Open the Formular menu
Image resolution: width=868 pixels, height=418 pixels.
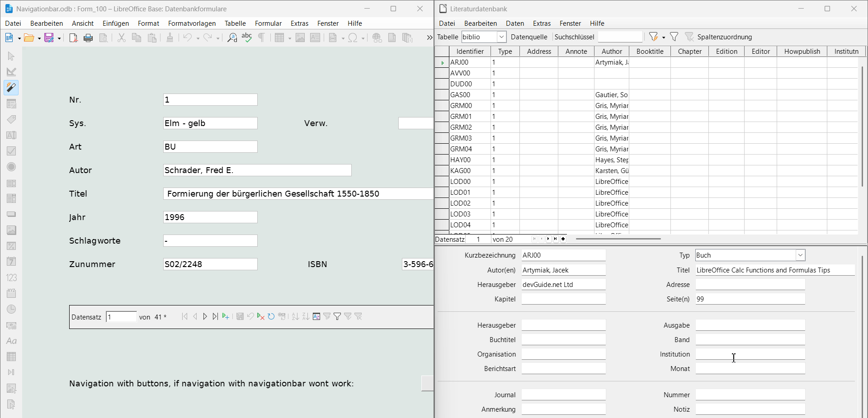268,23
